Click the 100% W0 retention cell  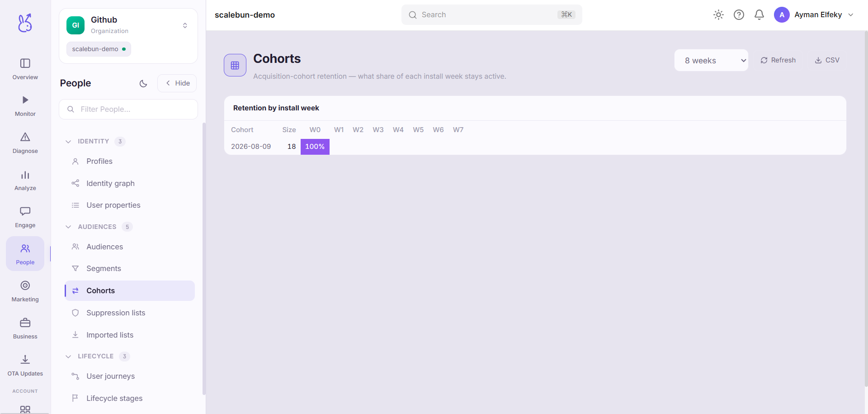(x=315, y=147)
